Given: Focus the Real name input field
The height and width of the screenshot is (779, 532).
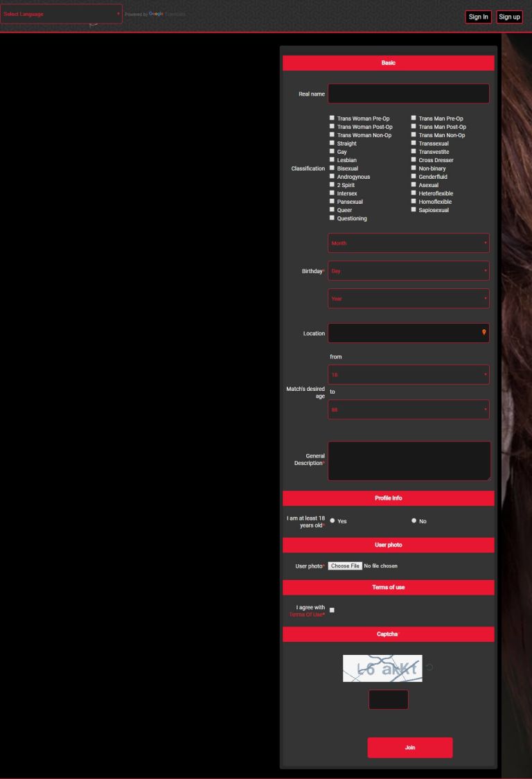Looking at the screenshot, I should pyautogui.click(x=408, y=94).
